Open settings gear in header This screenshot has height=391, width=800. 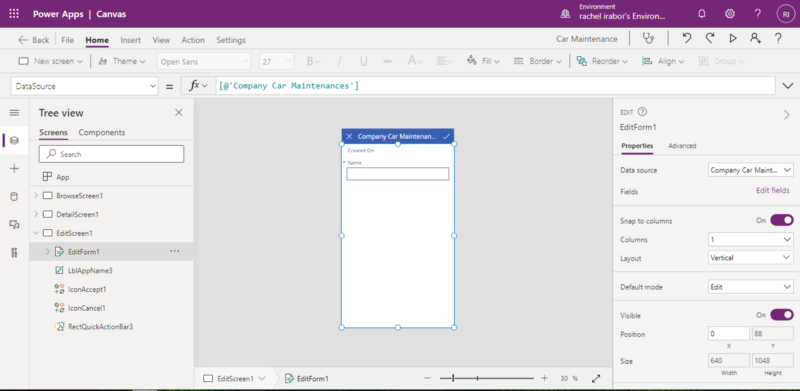pyautogui.click(x=730, y=14)
